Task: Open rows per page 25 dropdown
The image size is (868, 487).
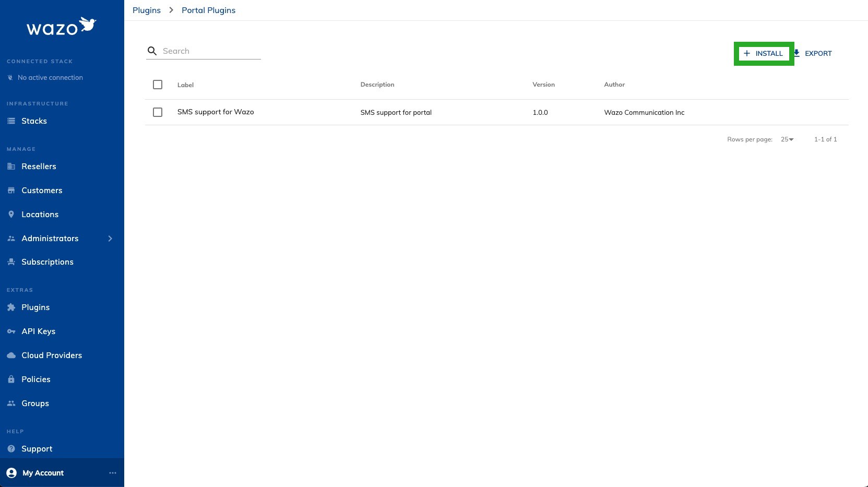Action: point(787,139)
